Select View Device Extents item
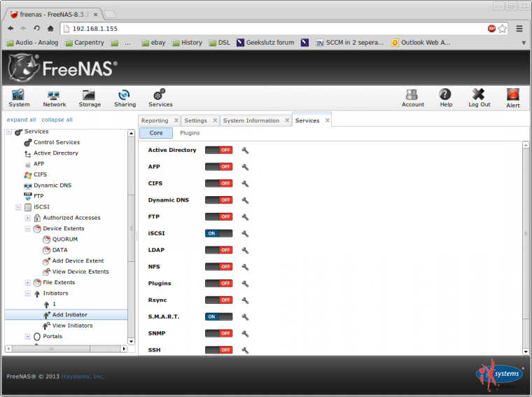The height and width of the screenshot is (397, 532). 80,272
